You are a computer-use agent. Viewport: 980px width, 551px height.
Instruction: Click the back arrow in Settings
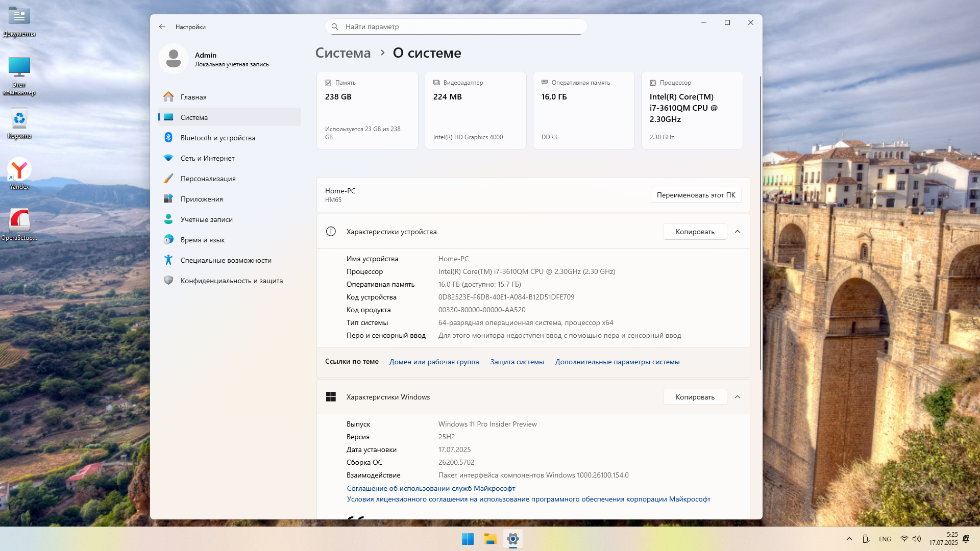(162, 27)
